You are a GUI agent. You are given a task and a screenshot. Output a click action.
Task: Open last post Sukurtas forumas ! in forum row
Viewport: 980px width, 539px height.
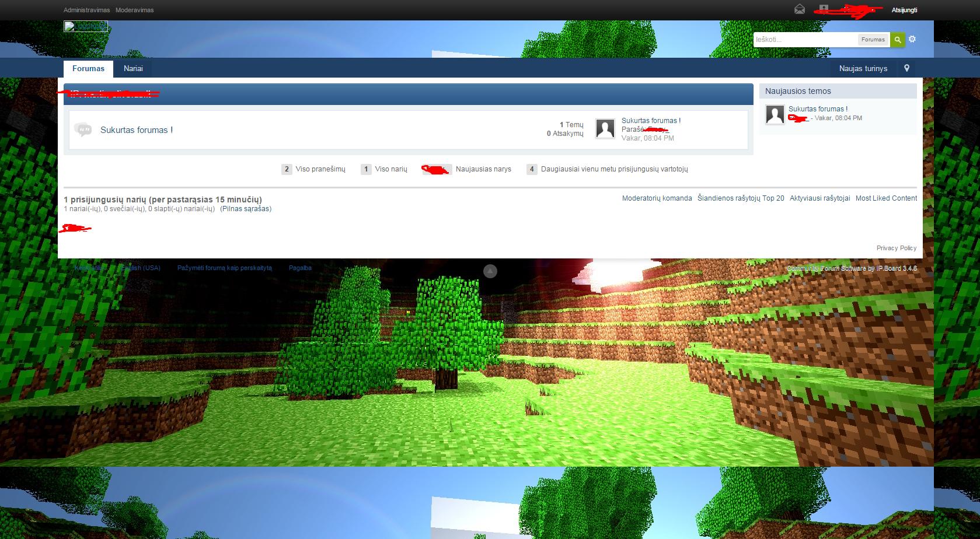click(651, 121)
